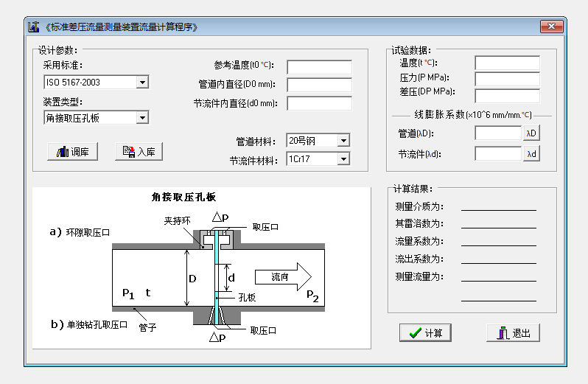Viewport: 588px width, 384px height.
Task: Click the λd throttle expansion coefficient button
Action: [x=531, y=154]
